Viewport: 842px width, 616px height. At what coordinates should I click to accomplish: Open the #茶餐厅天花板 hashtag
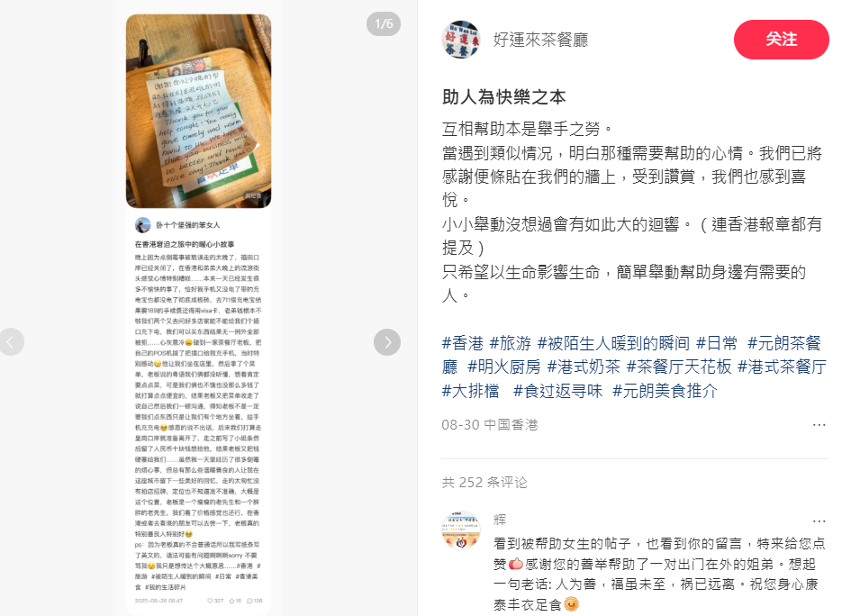[x=679, y=367]
